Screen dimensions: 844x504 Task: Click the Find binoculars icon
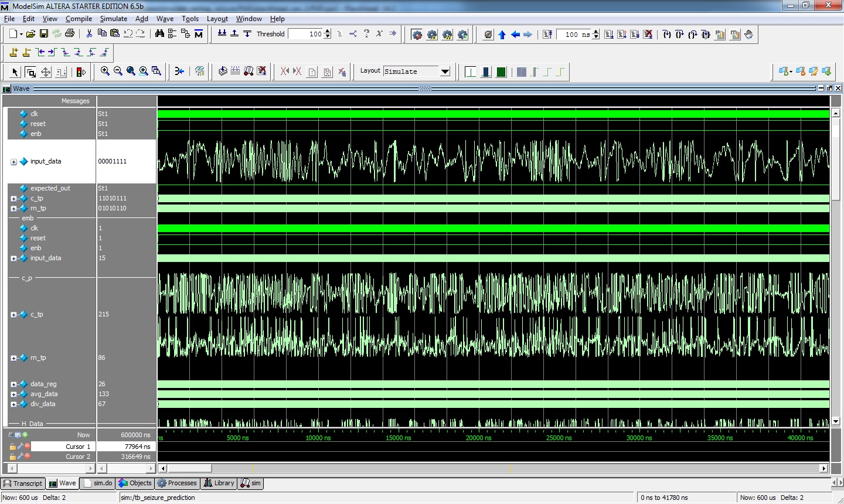[x=159, y=34]
